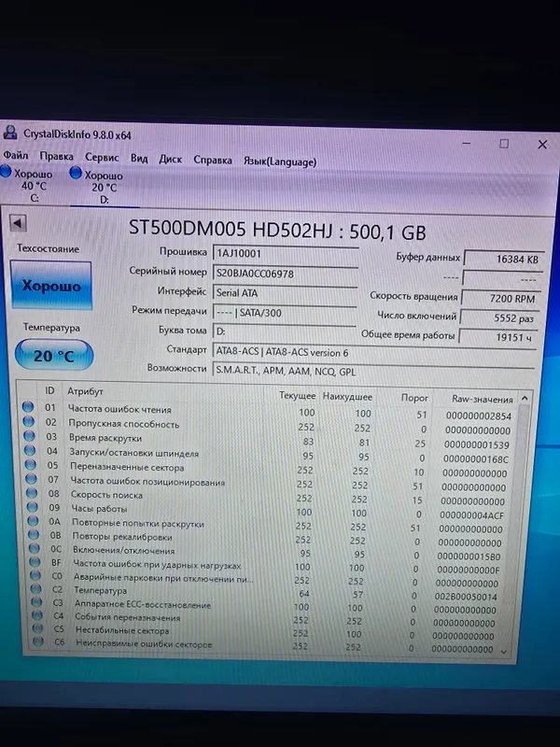The image size is (560, 747).
Task: Open the Правка menu
Action: pos(56,156)
